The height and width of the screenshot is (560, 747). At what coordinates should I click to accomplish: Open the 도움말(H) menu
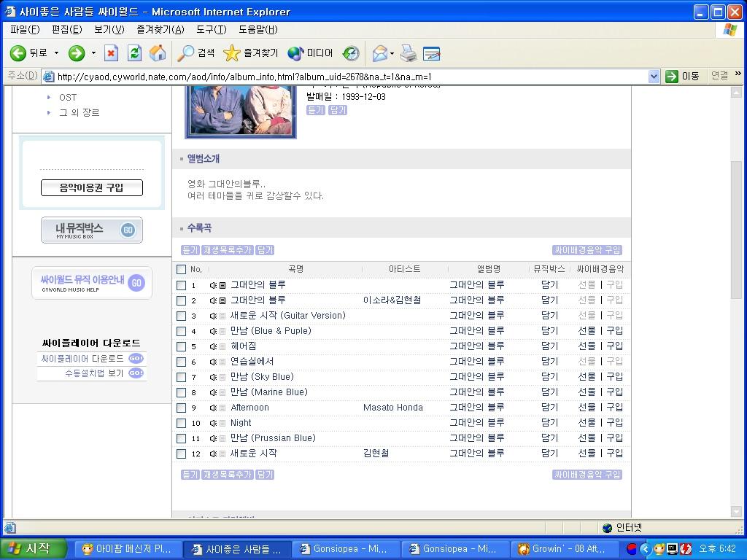[x=258, y=29]
